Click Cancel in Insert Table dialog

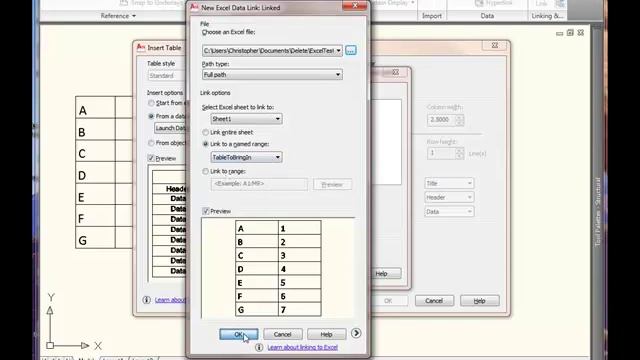(434, 301)
